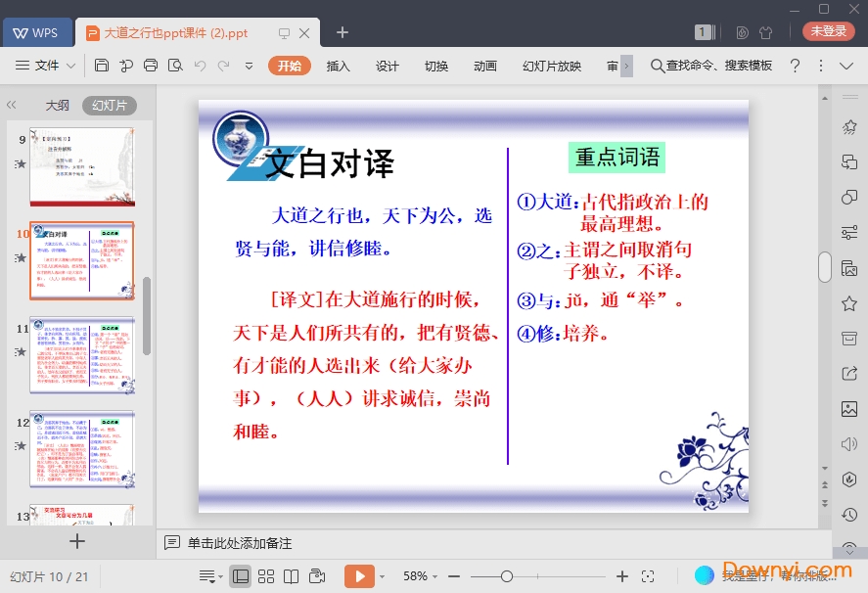Click the 未登录 login button
Screen dimensions: 868x593
click(x=828, y=31)
